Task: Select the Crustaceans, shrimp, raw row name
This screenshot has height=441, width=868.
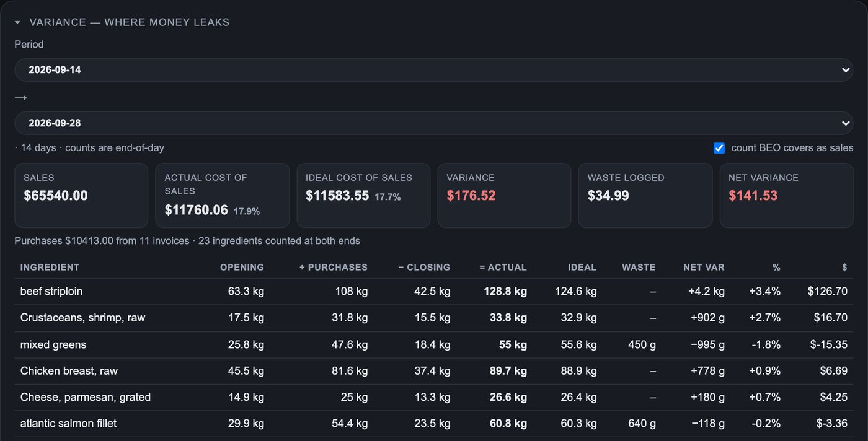Action: tap(82, 318)
